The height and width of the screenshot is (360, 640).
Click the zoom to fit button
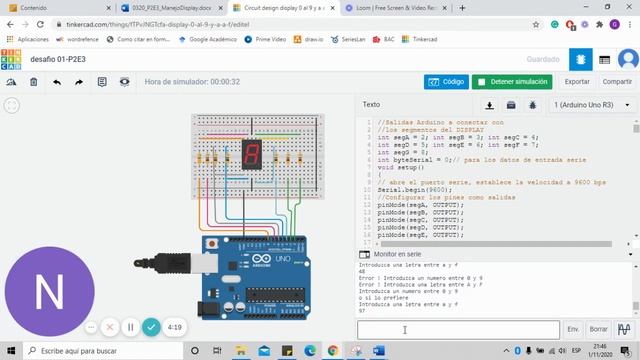coord(12,105)
